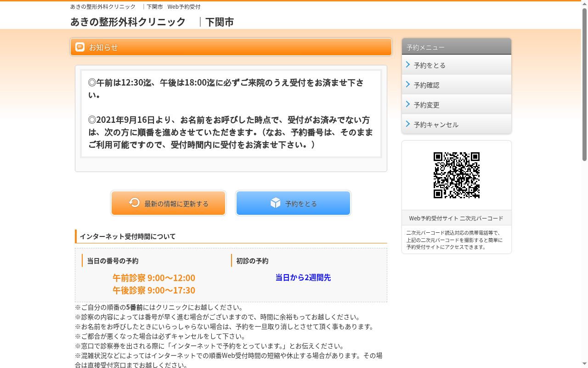Click the chevron beside 予約をとる menu item

(408, 65)
